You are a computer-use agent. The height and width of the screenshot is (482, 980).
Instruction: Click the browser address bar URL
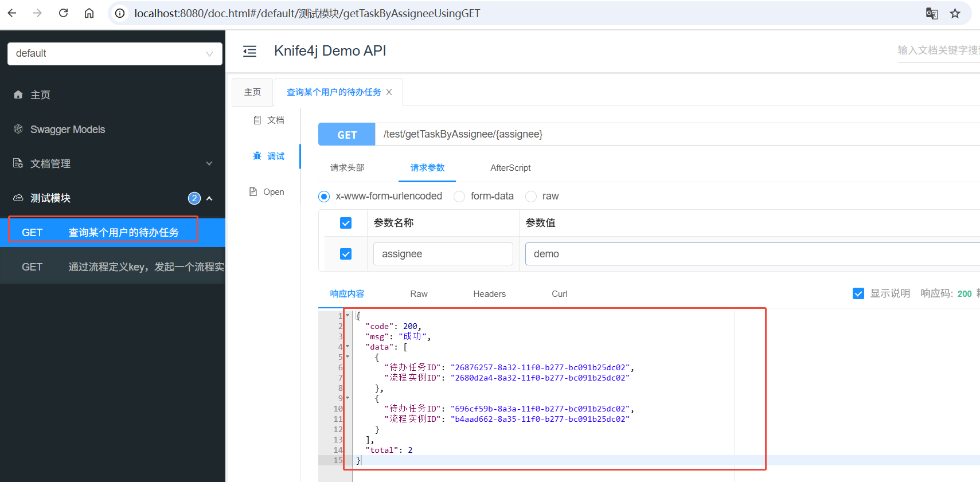307,13
